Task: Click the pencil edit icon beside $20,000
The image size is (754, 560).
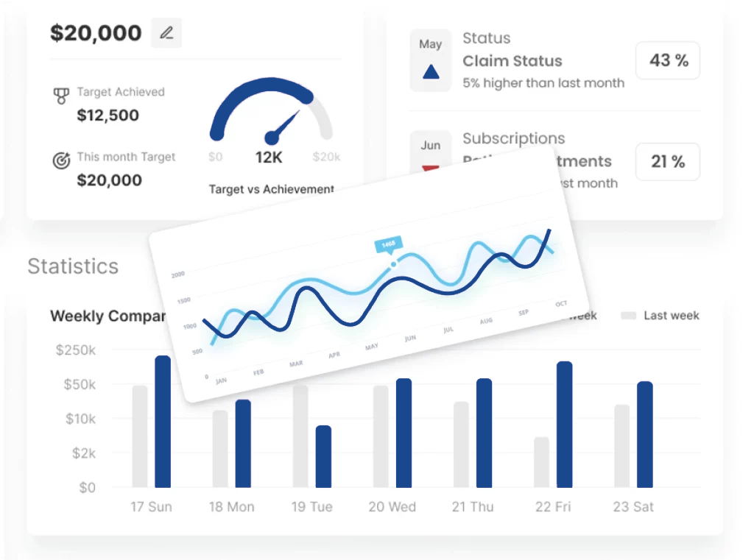Action: coord(166,33)
